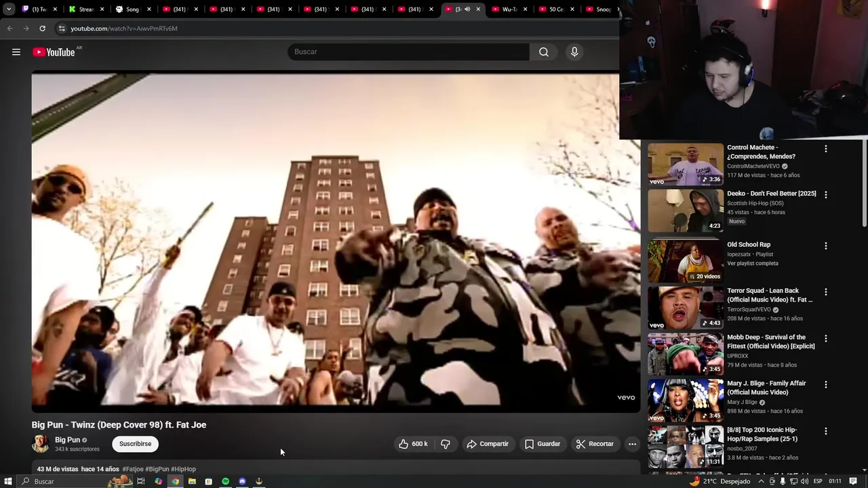Switch to the Stream (Kick) tab

pos(86,9)
